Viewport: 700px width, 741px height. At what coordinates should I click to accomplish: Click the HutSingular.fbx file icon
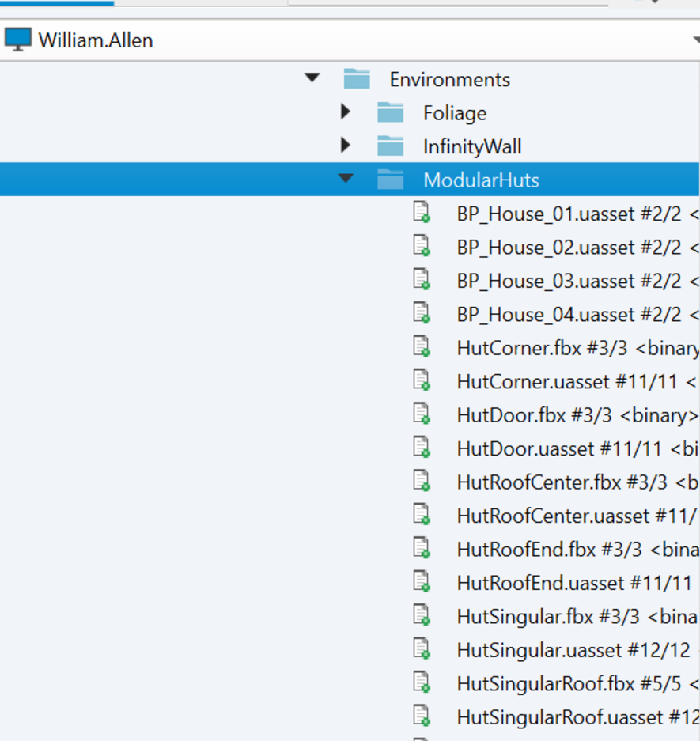pos(422,614)
